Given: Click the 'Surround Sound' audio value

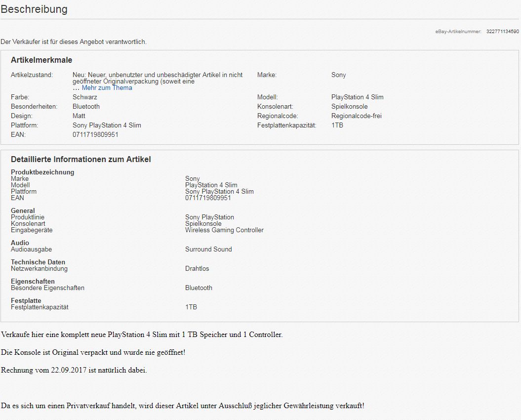Looking at the screenshot, I should click(208, 250).
